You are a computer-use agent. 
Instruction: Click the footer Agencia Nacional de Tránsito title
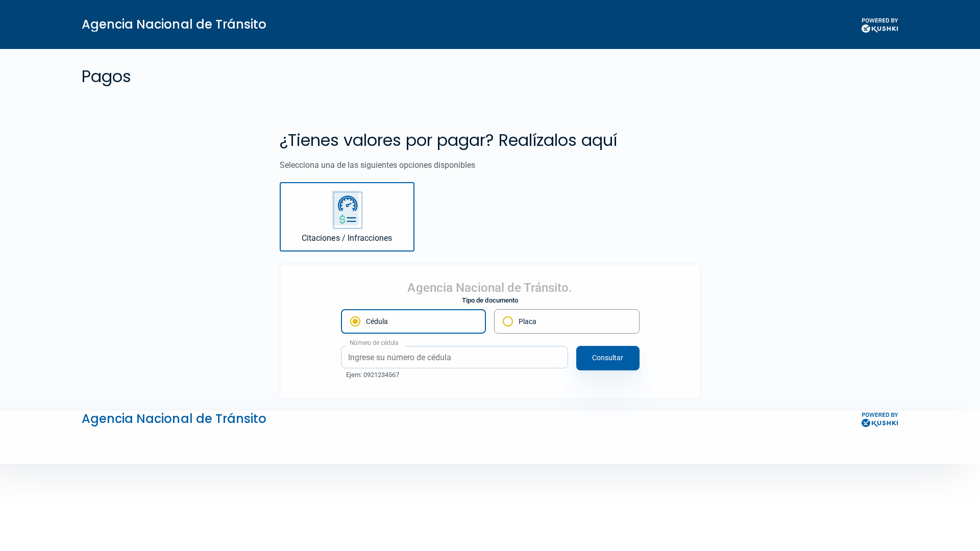[x=174, y=419]
